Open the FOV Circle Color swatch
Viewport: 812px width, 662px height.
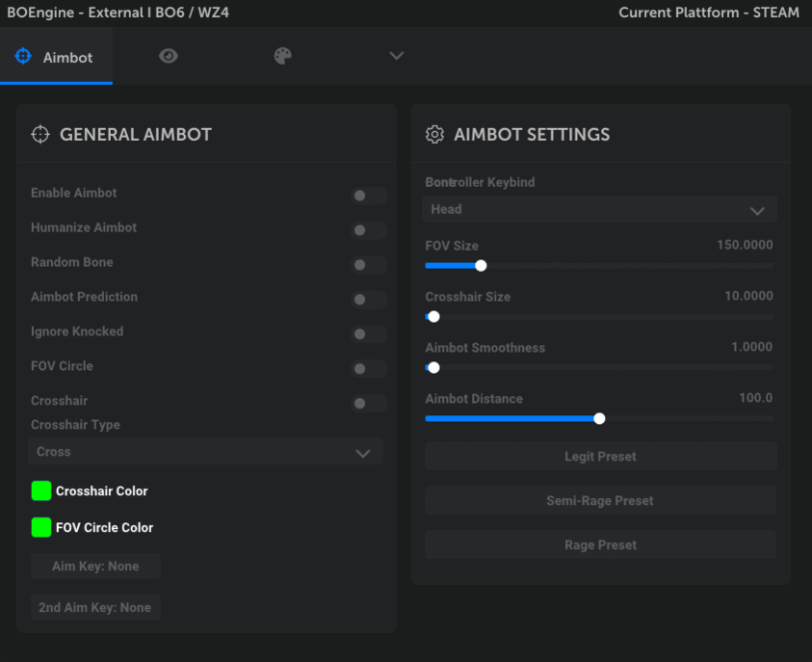[41, 527]
